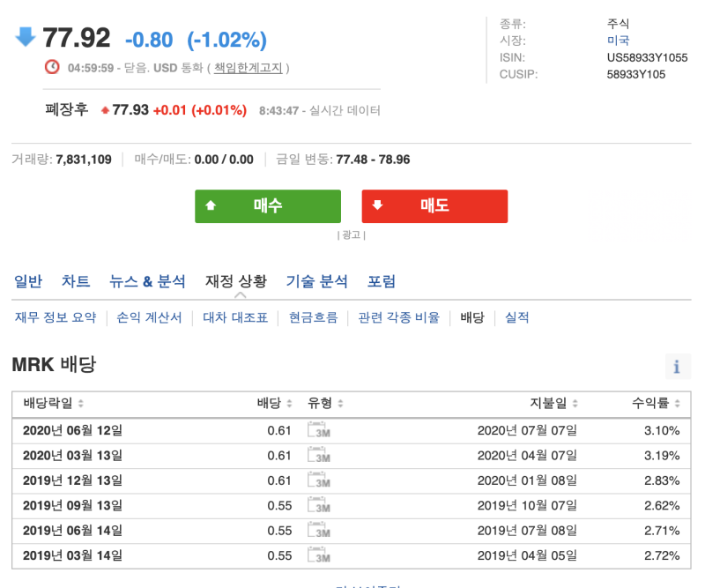Click the 3M calendar icon in the 2020년 03월 13일 row

coord(319,455)
